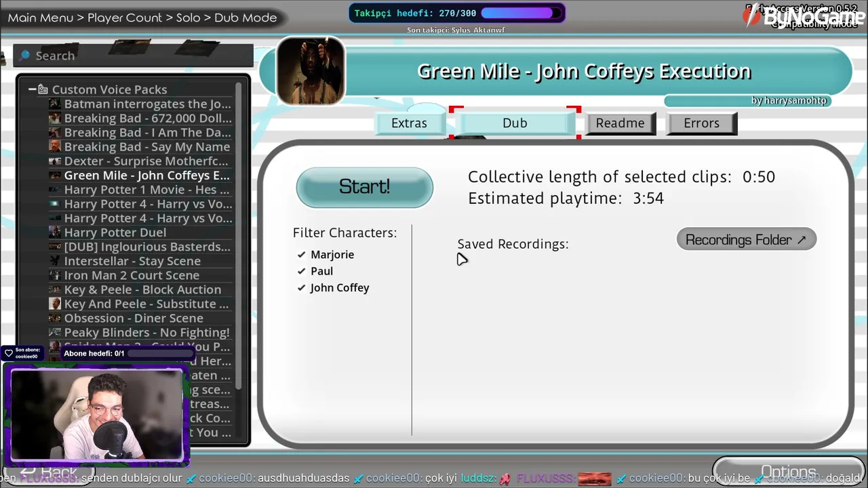This screenshot has width=868, height=488.
Task: Click the "Estimated playtime: 3:54" text
Action: [566, 198]
